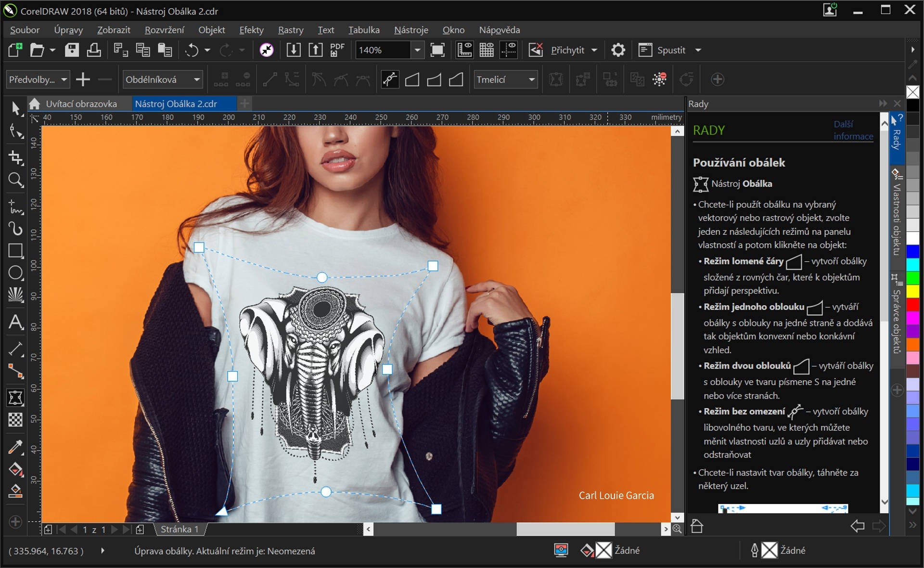
Task: Click the Spustit launch button
Action: (x=671, y=50)
